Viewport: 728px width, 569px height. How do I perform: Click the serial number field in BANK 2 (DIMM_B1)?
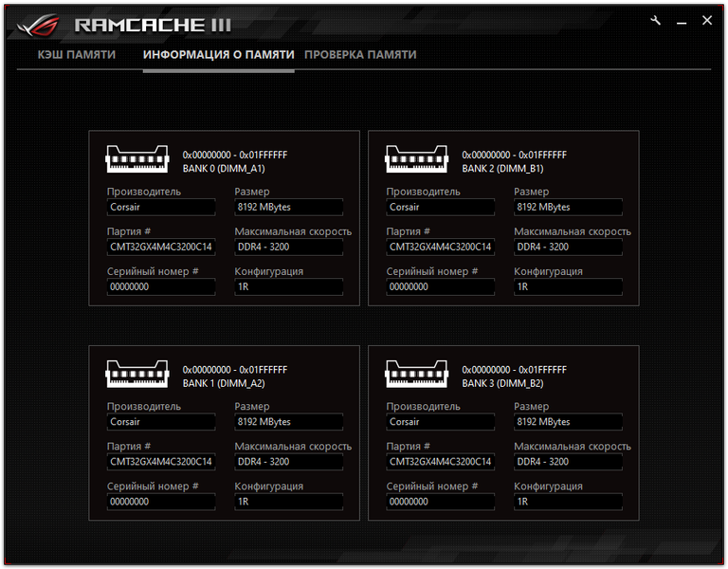441,287
